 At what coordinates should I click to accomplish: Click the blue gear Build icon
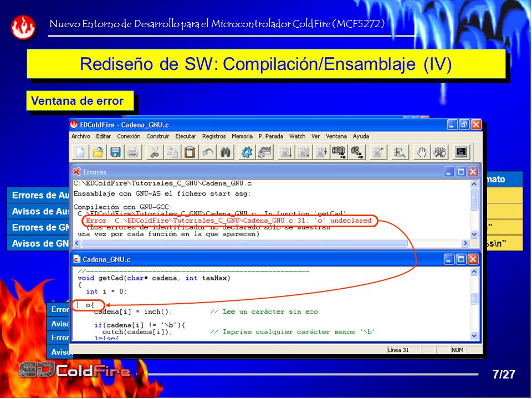tap(247, 152)
